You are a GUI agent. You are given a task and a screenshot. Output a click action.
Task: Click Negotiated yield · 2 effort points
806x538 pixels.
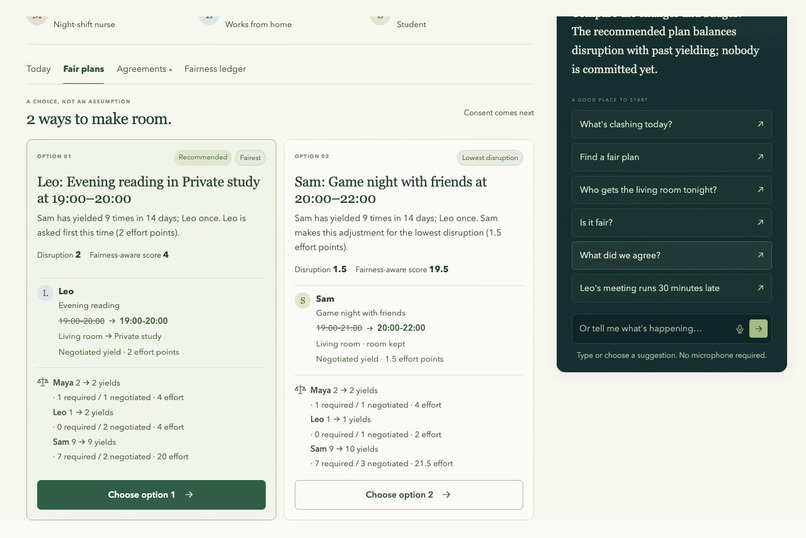pos(119,352)
